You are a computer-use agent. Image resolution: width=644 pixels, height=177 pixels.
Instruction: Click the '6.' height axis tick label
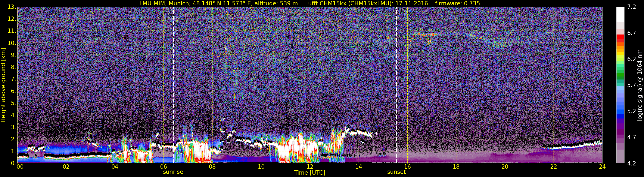pos(13,91)
